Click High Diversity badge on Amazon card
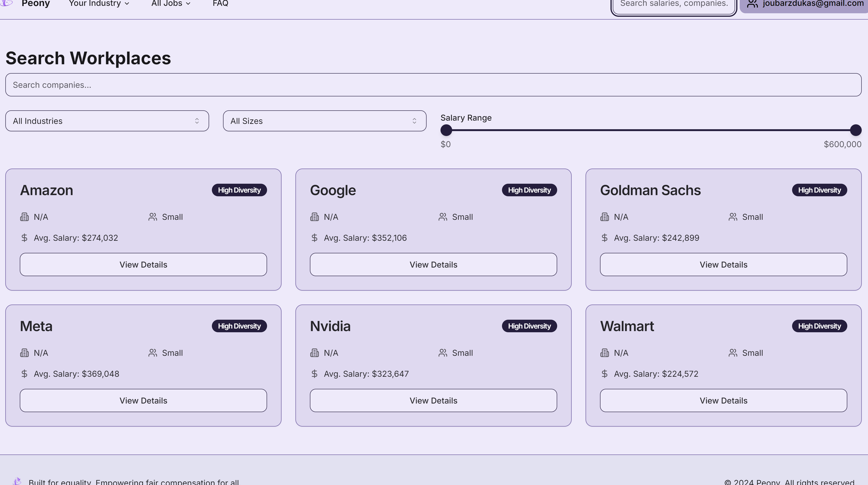This screenshot has width=868, height=485. tap(239, 190)
